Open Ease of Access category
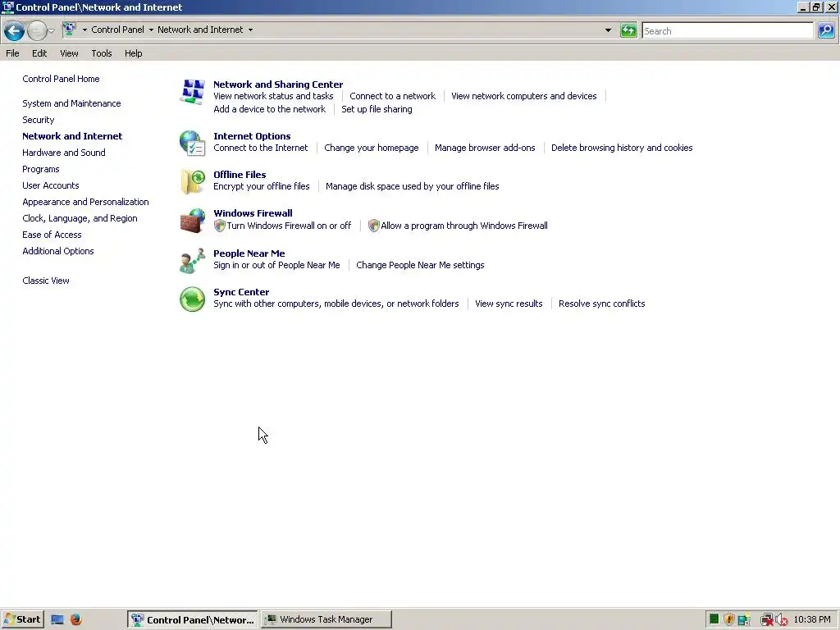This screenshot has height=630, width=840. 52,235
